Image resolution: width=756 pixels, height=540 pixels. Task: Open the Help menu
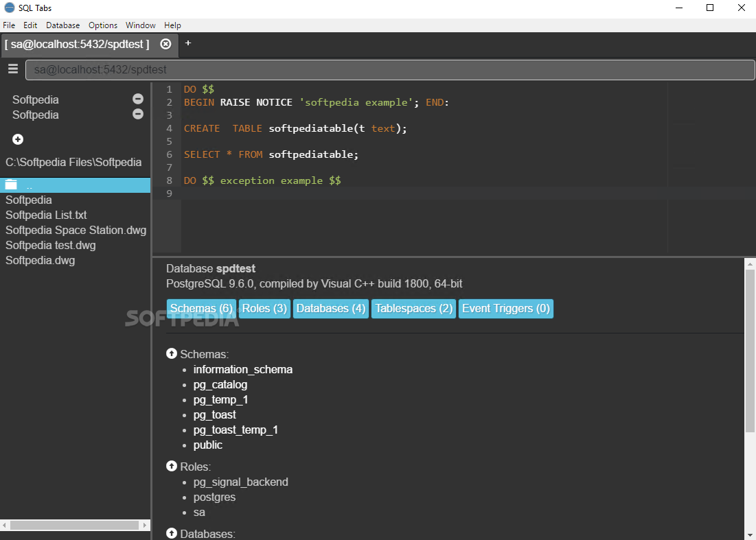[172, 25]
